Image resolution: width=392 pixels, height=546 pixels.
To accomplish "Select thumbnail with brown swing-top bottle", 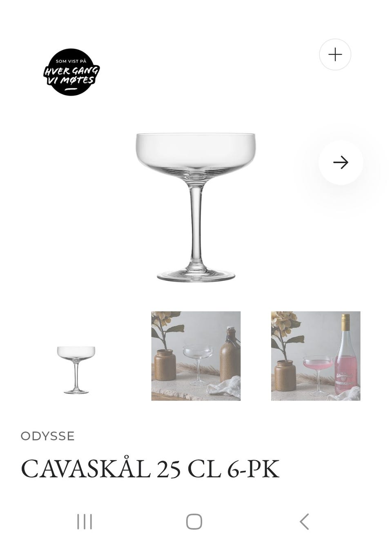I will coord(196,356).
